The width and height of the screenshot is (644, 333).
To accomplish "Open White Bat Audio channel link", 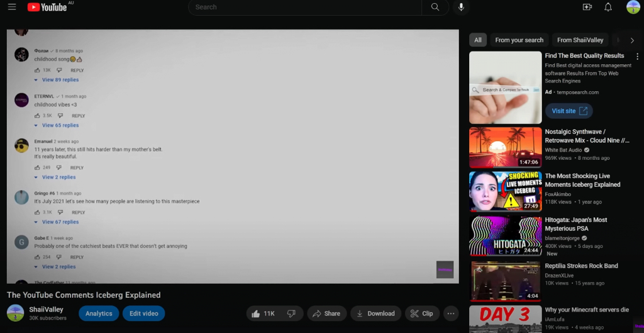I will [x=563, y=150].
